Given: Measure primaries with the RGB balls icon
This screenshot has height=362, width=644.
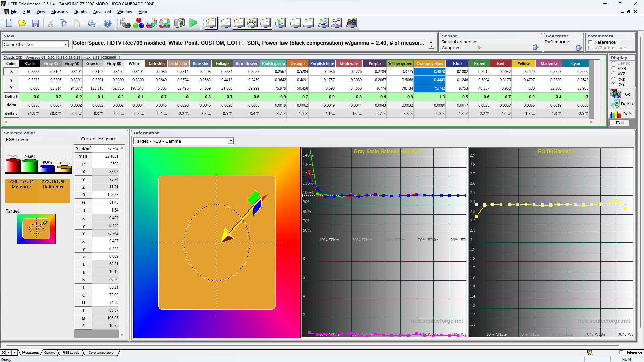Looking at the screenshot, I should coord(138,23).
